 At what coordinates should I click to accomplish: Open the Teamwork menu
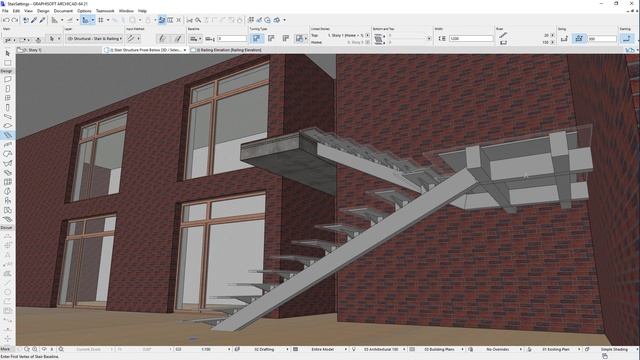click(105, 11)
